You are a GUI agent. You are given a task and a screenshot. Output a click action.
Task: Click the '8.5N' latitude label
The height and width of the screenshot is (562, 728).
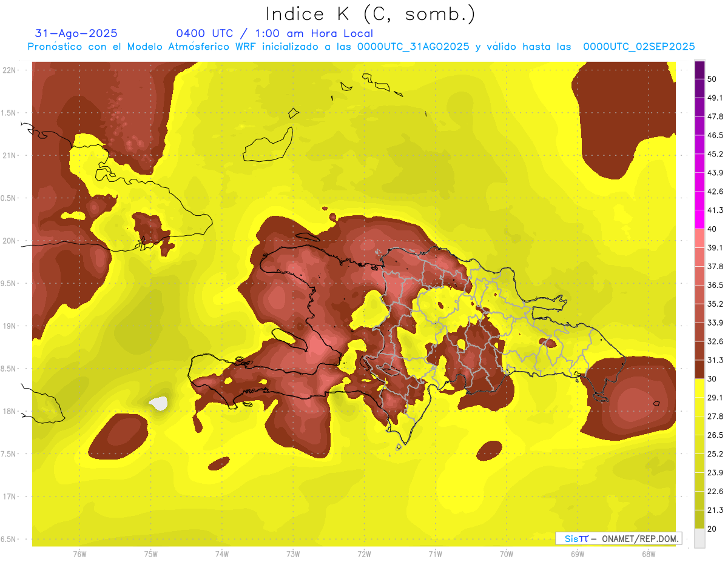9,369
